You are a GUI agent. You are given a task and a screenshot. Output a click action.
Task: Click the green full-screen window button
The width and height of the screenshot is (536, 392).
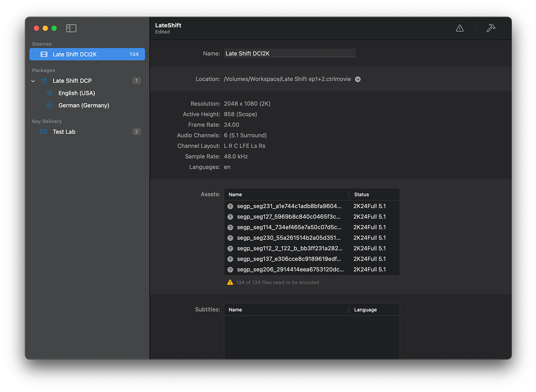pos(54,28)
